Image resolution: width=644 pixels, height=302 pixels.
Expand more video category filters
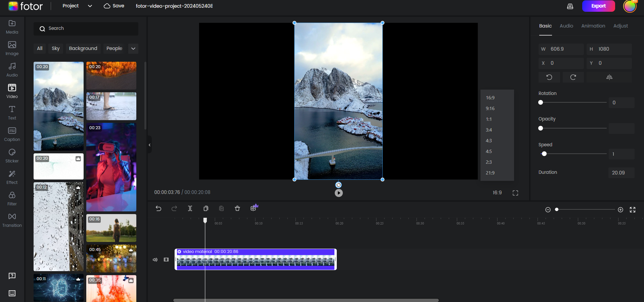tap(133, 49)
